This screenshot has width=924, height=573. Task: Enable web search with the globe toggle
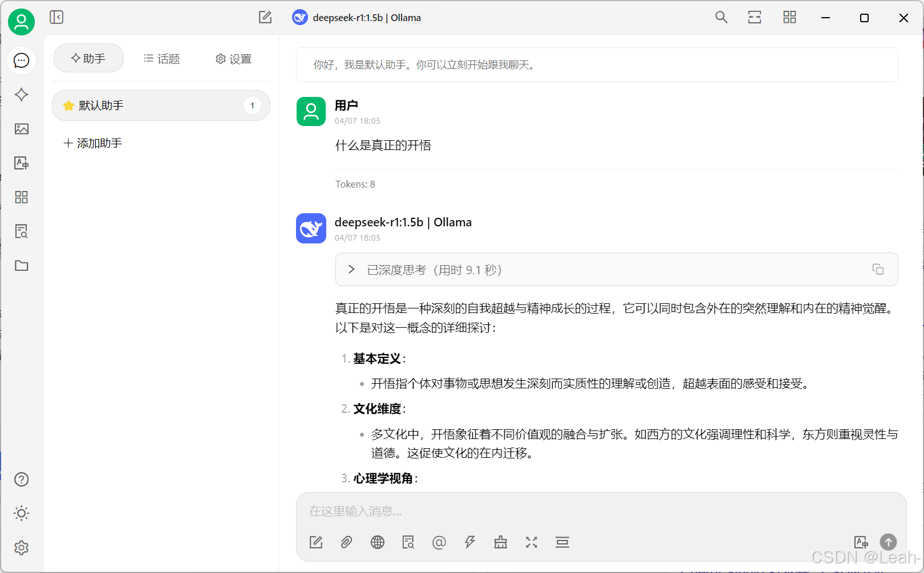click(x=377, y=542)
